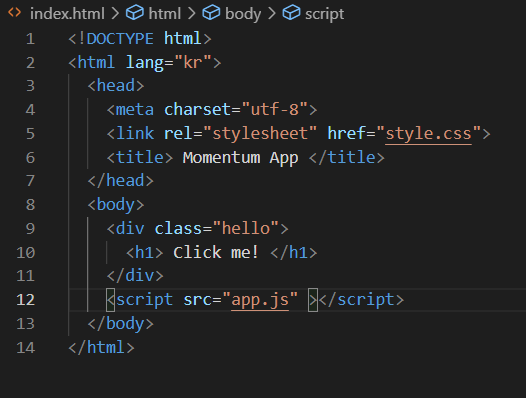Viewport: 526px width, 398px height.
Task: Open the script breadcrumb segment
Action: [x=324, y=14]
